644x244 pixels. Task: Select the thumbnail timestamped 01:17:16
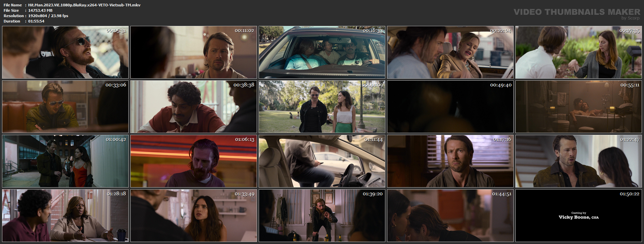[x=450, y=161]
